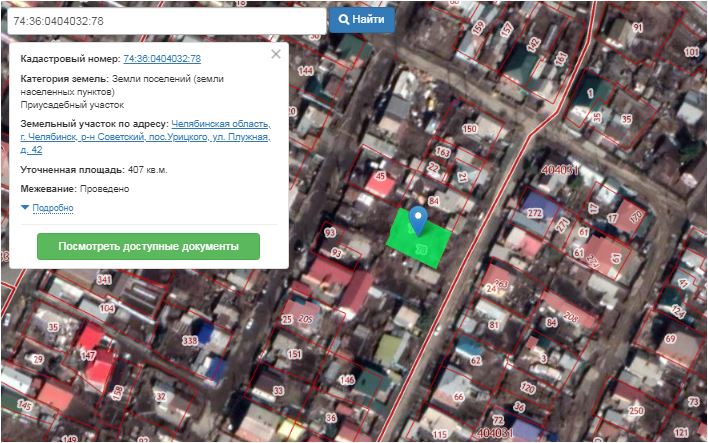Image resolution: width=708 pixels, height=443 pixels.
Task: Click parcel labeled 69 on map
Action: click(668, 340)
